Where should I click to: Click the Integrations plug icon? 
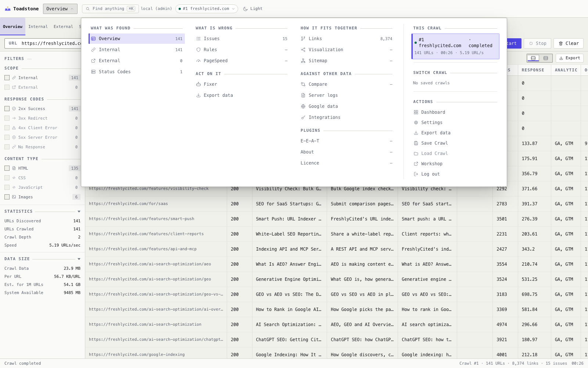coord(303,117)
